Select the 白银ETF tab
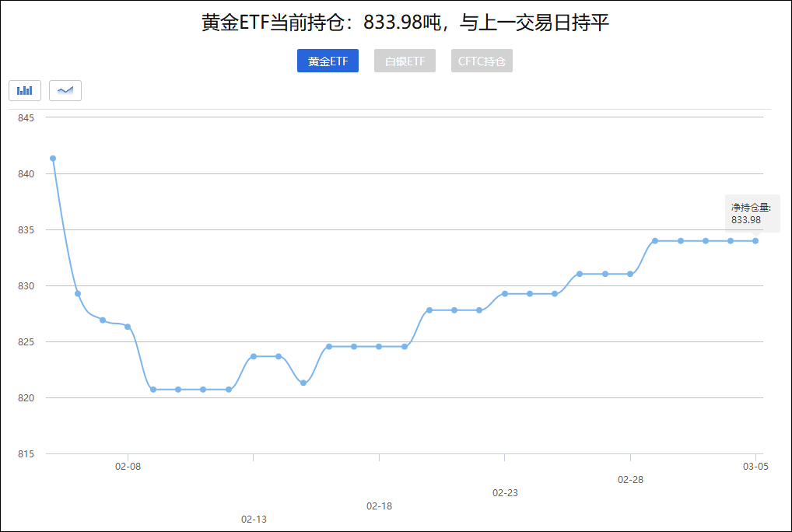This screenshot has width=792, height=532. tap(405, 61)
